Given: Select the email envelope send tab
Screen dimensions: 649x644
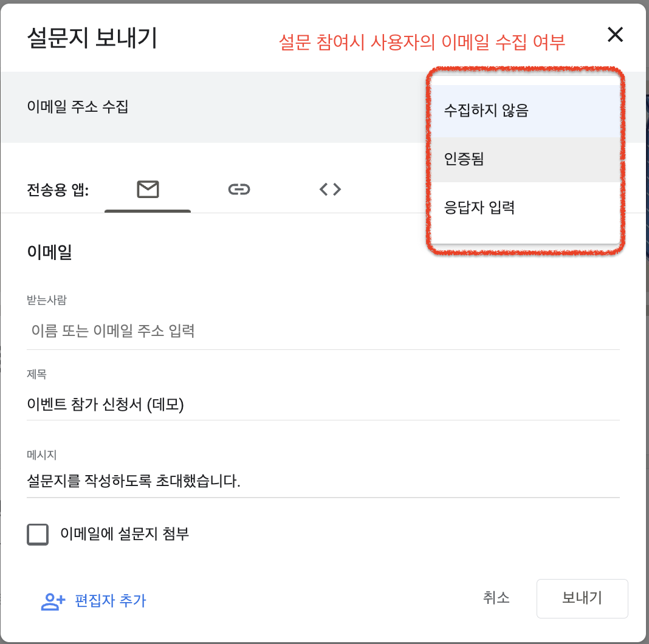Looking at the screenshot, I should tap(148, 190).
